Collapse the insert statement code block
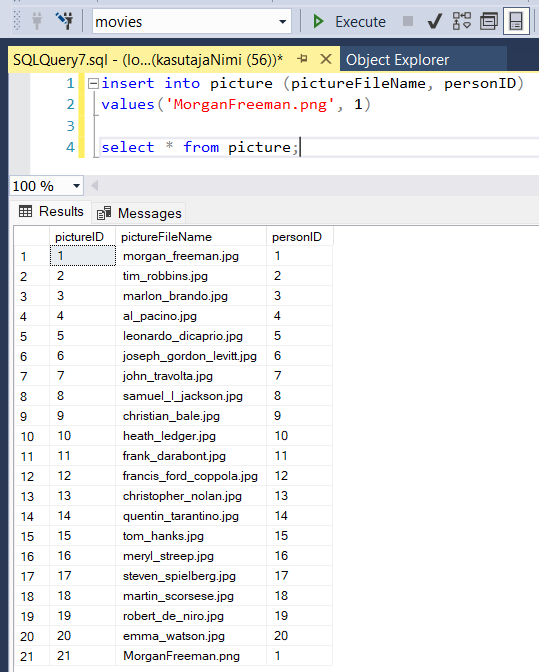539x672 pixels. [93, 83]
